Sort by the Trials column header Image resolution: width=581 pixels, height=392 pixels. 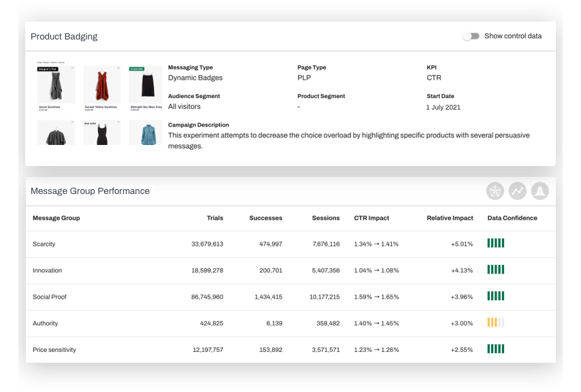215,218
